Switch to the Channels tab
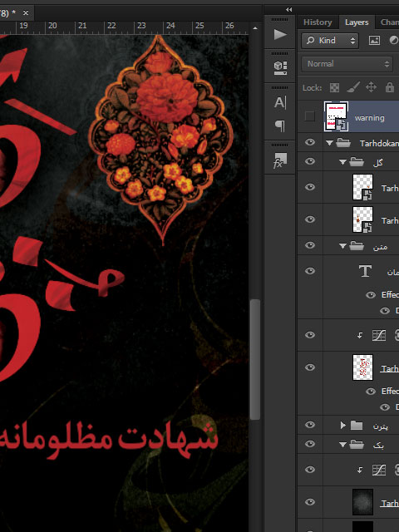 pyautogui.click(x=390, y=22)
